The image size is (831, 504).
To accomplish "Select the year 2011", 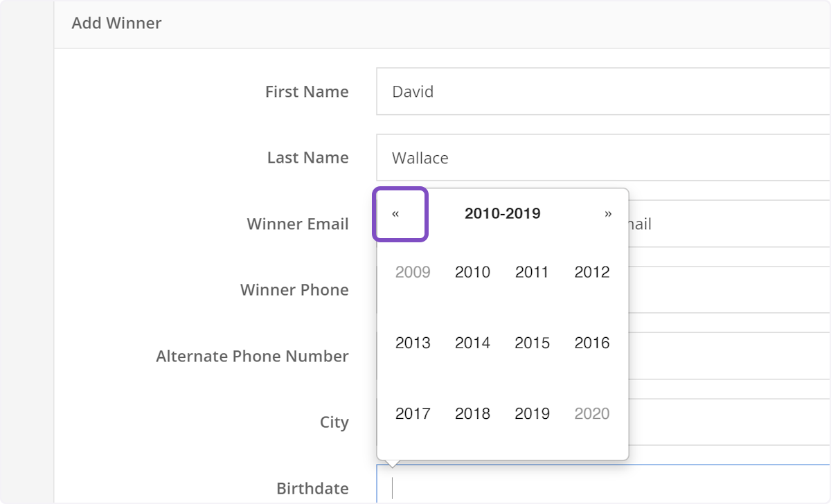I will (x=532, y=272).
